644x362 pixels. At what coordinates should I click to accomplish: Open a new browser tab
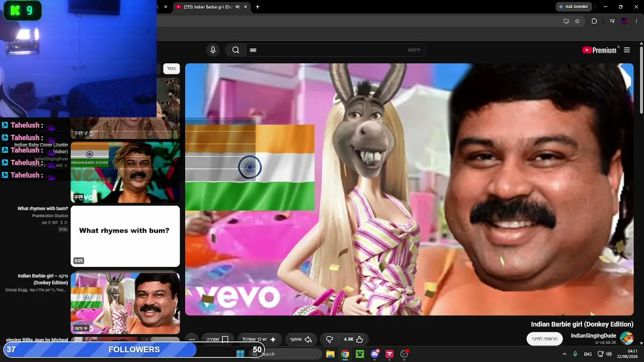click(x=258, y=7)
